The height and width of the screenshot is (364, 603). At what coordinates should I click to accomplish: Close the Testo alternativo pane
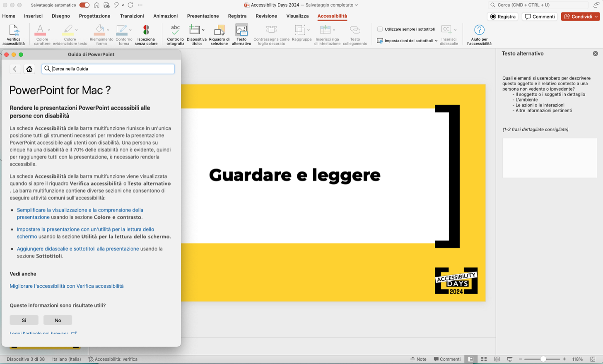595,53
